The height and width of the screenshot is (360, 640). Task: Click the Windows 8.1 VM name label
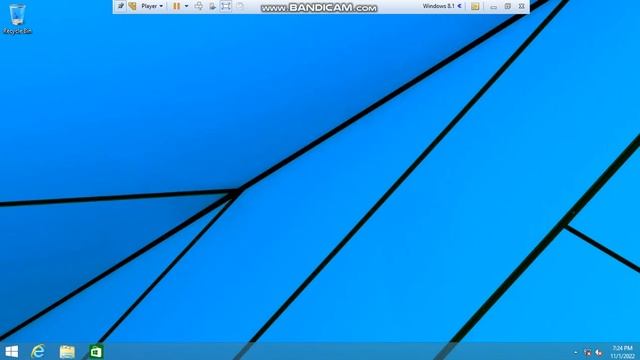tap(438, 6)
